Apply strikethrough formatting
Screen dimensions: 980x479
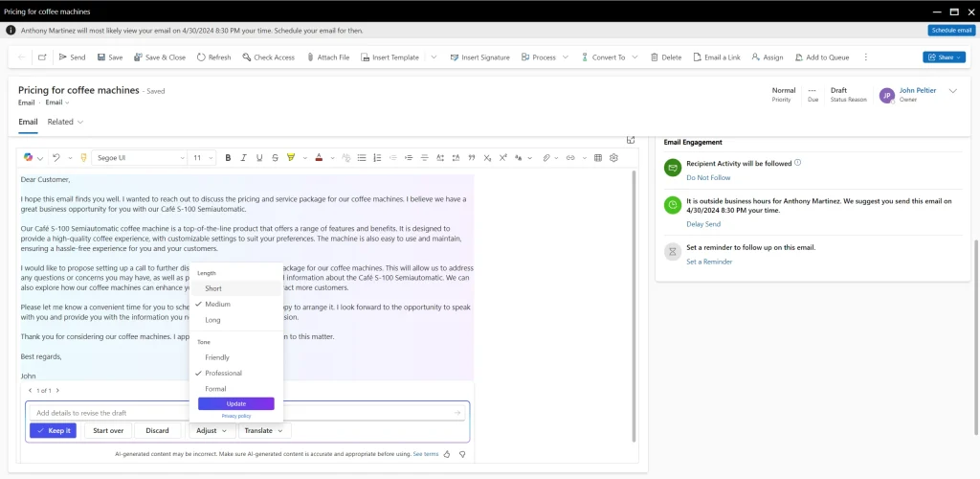(x=275, y=157)
